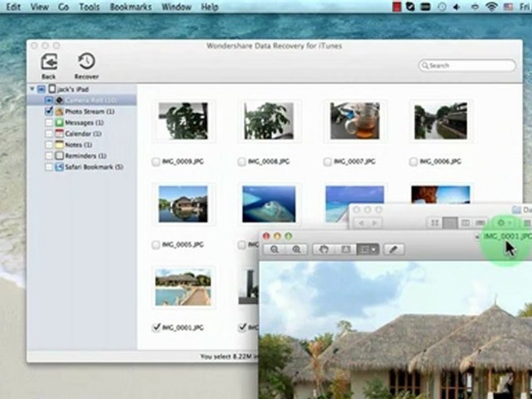Check the IMG_0007.JPG checkbox
Viewport: 532px width, 399px height.
point(328,162)
